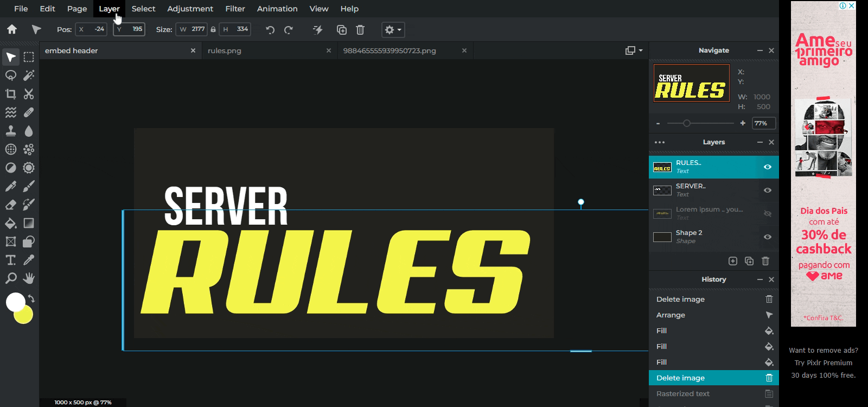868x407 pixels.
Task: Select the Eraser tool
Action: 11,205
